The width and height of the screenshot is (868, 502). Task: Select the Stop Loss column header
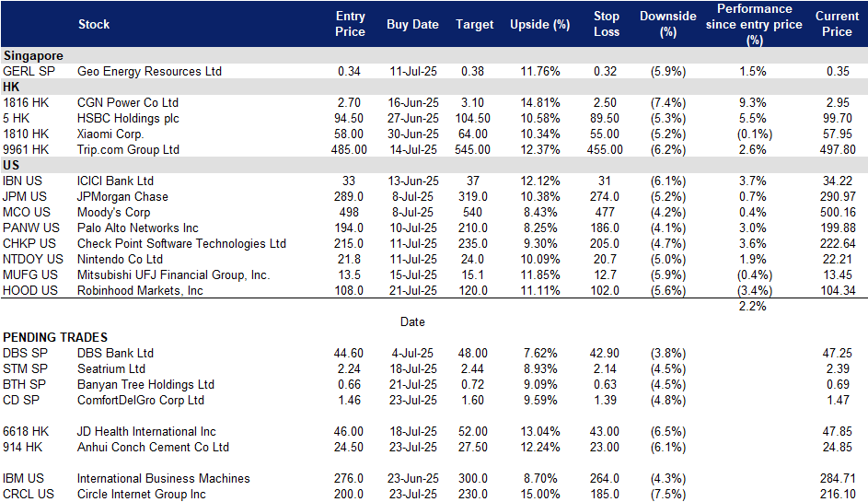coord(607,24)
